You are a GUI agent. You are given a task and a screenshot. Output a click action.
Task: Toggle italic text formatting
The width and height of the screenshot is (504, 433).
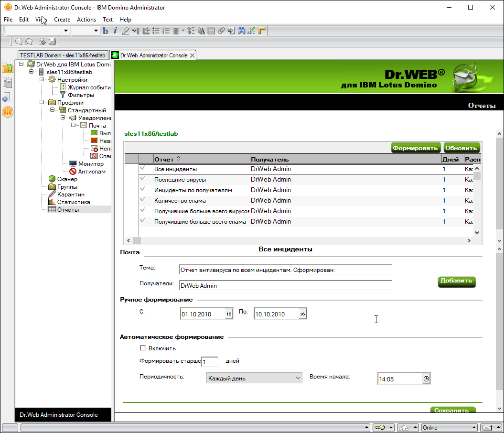coord(115,31)
